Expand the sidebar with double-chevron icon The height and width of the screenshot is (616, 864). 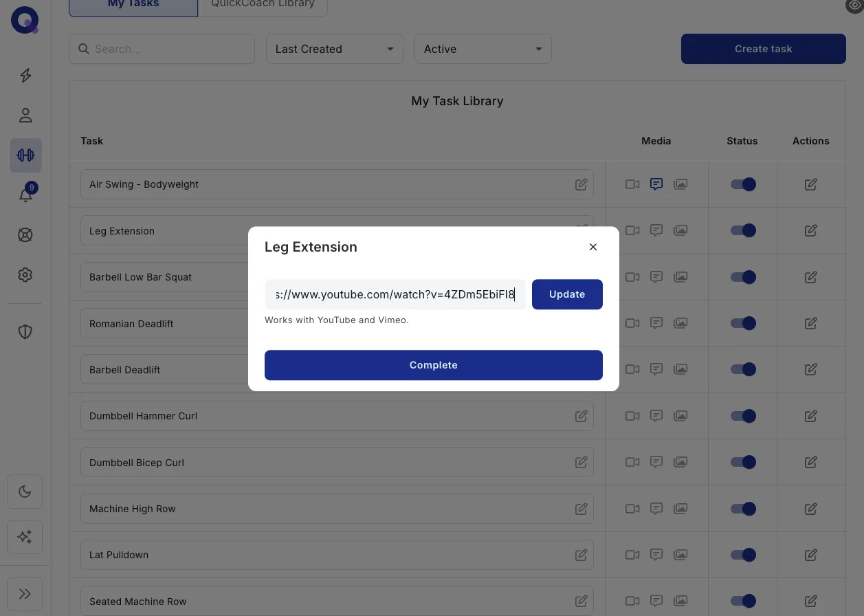[25, 594]
